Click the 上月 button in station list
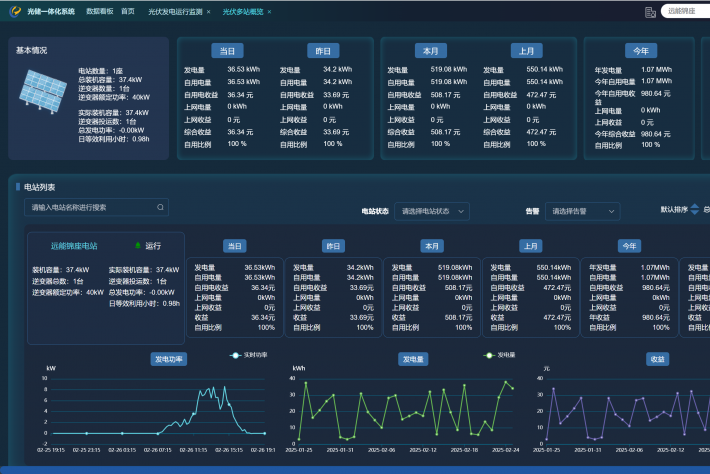Screen dimensions: 710x474 (531, 245)
